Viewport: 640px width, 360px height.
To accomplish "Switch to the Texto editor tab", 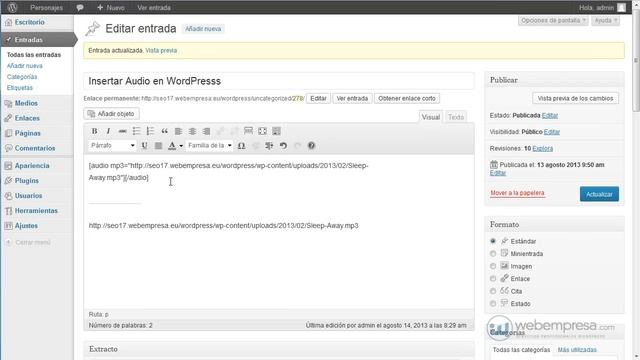I will [456, 117].
